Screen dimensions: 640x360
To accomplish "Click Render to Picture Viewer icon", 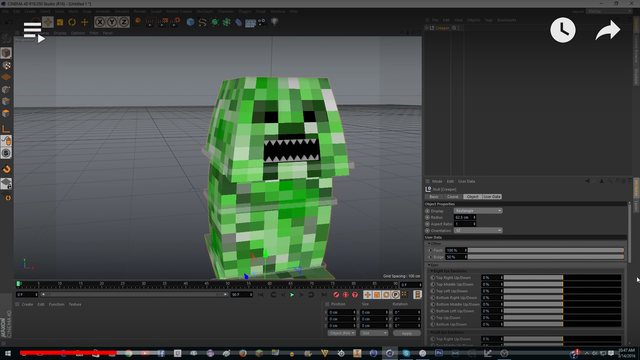I will click(162, 22).
